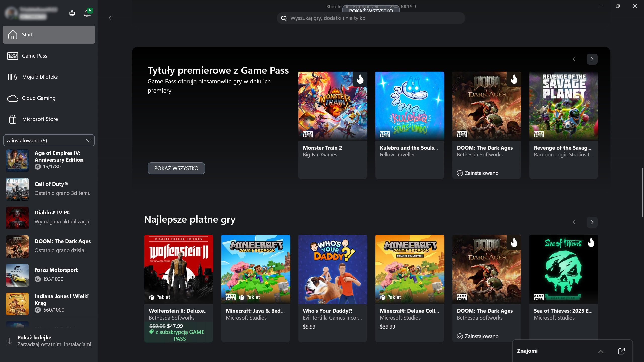Click 'z subskrypcją GAME PASS' label

pyautogui.click(x=180, y=335)
